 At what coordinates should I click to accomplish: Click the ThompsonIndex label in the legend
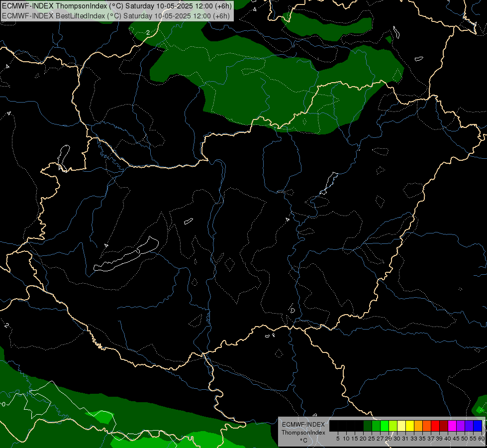click(x=303, y=433)
